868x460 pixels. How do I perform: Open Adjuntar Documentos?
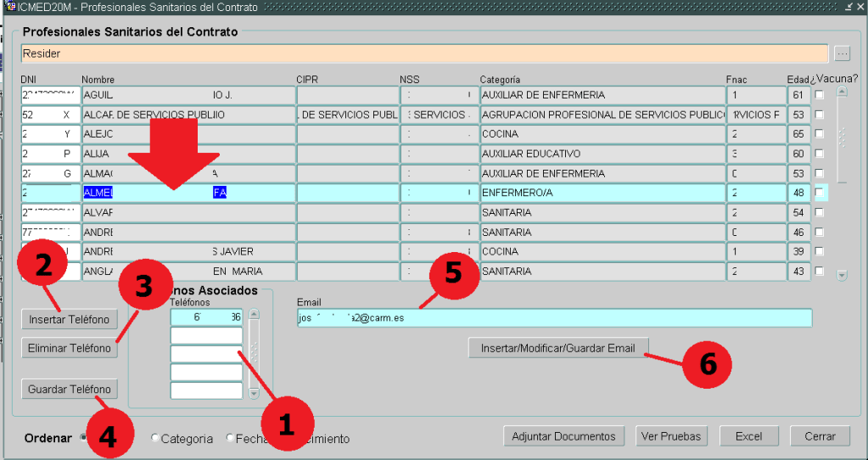[563, 436]
